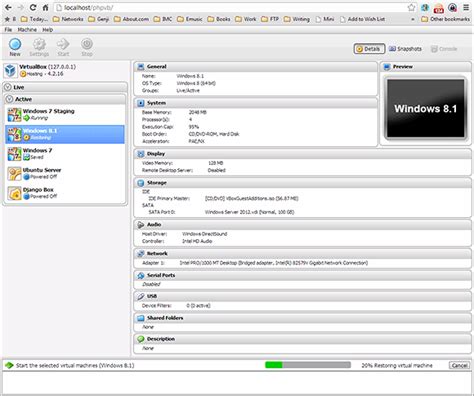This screenshot has height=396, width=474.
Task: Click the VBoxGuestAdditions.iso storage entry
Action: [x=251, y=198]
